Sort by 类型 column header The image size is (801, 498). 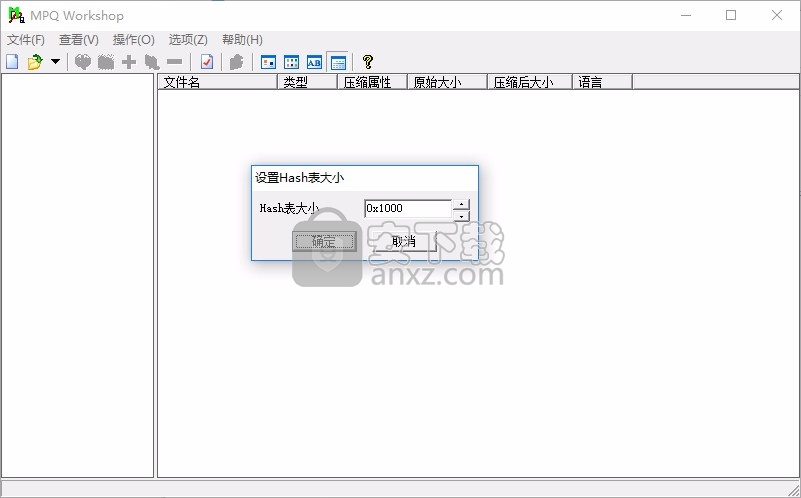[308, 82]
